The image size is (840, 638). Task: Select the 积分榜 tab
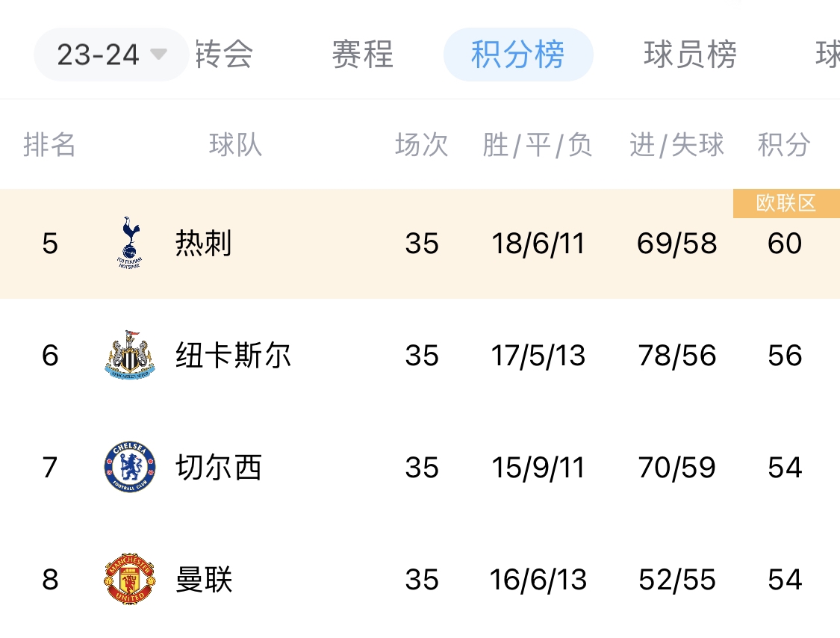(x=518, y=55)
